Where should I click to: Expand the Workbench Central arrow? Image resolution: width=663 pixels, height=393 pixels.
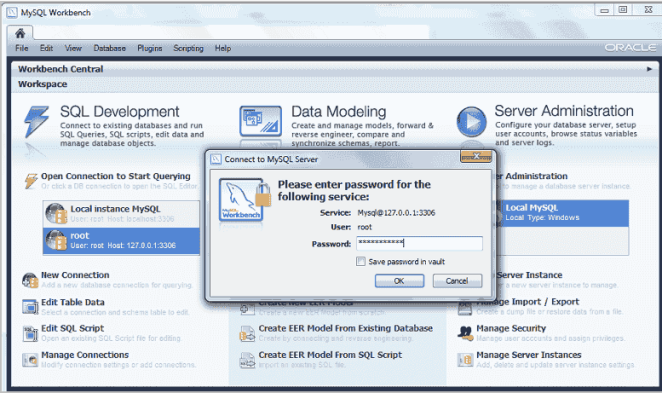[649, 69]
